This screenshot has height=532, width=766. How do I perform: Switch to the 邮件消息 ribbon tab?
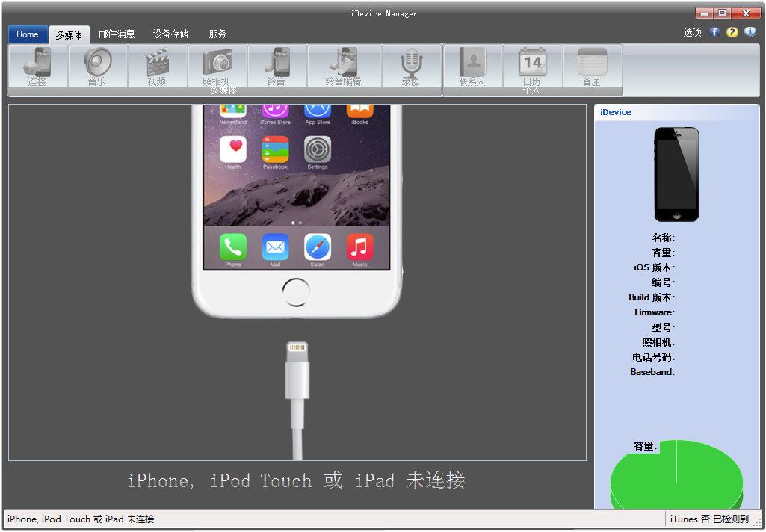[x=117, y=34]
